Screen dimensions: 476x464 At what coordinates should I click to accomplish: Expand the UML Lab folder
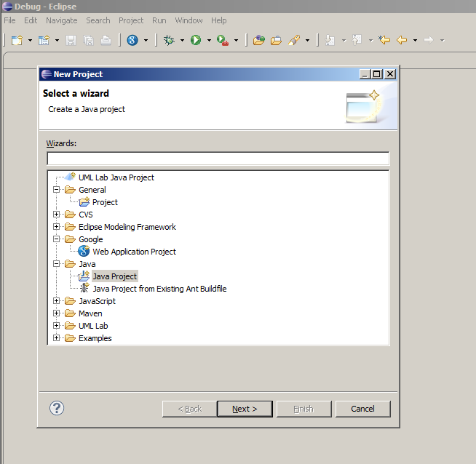[56, 326]
